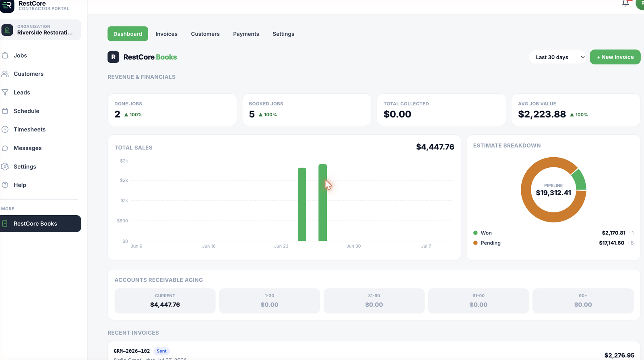Click the Help question mark icon
Viewport: 644px width, 360px height.
tap(5, 185)
